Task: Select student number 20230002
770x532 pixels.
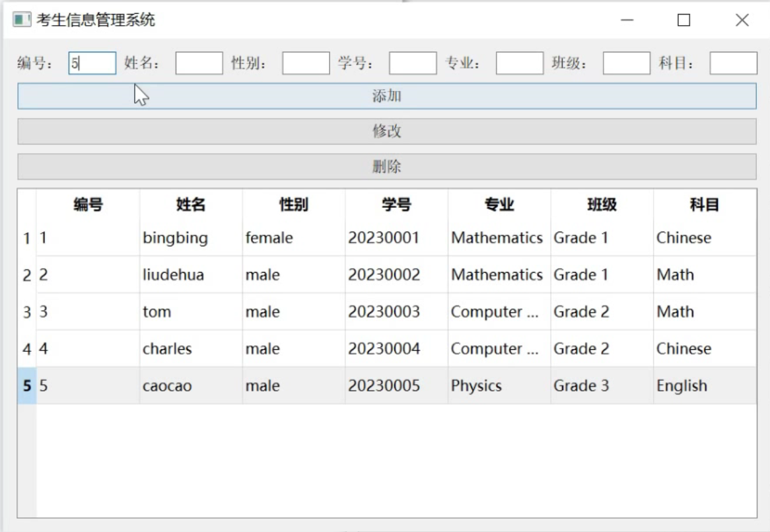Action: point(396,275)
